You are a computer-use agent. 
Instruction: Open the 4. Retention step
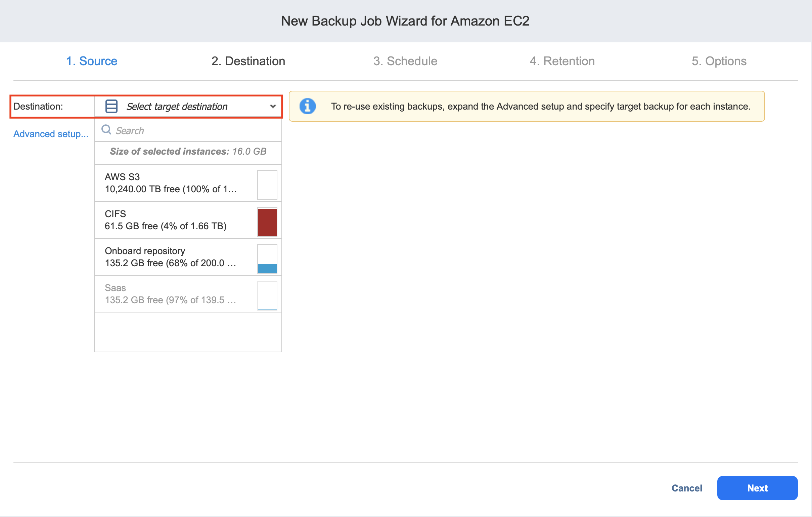(x=562, y=61)
